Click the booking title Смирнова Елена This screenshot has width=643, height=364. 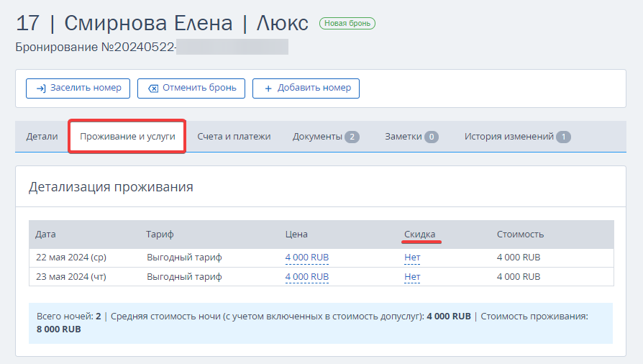[x=148, y=23]
